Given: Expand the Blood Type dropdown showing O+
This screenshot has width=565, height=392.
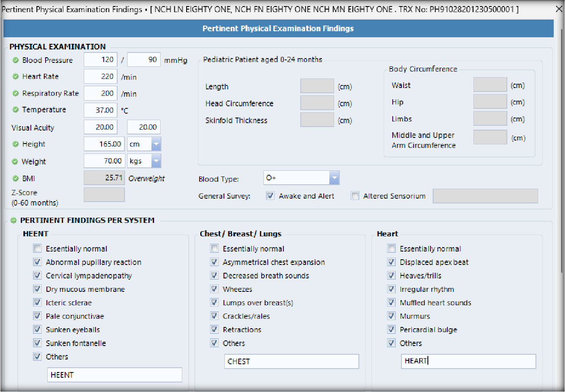Looking at the screenshot, I should [x=334, y=178].
